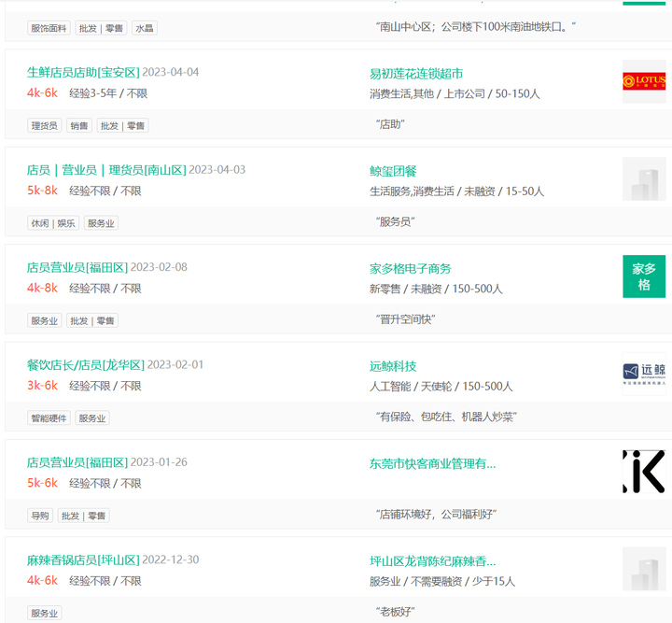The width and height of the screenshot is (672, 623).
Task: Click the “店助” description text
Action: pyautogui.click(x=390, y=124)
